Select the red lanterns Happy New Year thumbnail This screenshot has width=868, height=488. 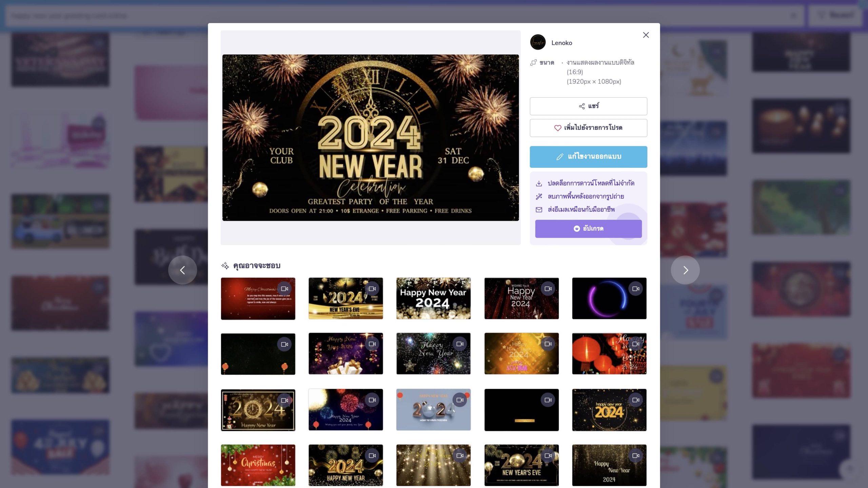pyautogui.click(x=609, y=354)
